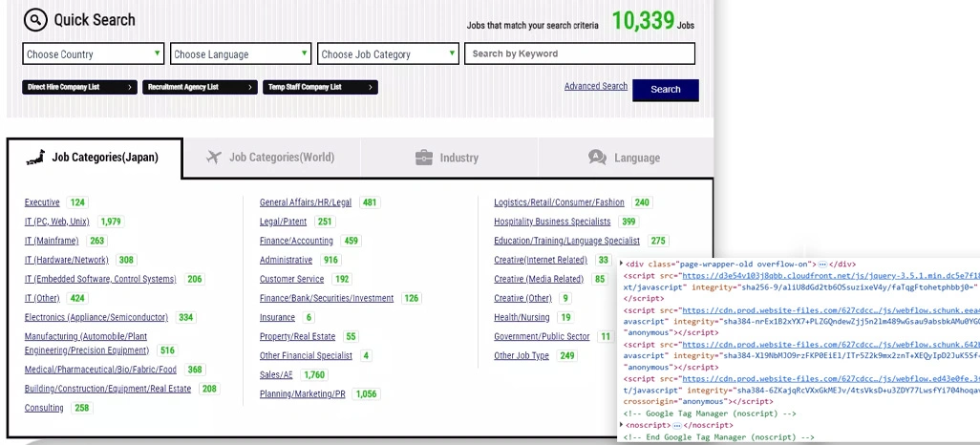Open the Creative (Other) category

[523, 299]
